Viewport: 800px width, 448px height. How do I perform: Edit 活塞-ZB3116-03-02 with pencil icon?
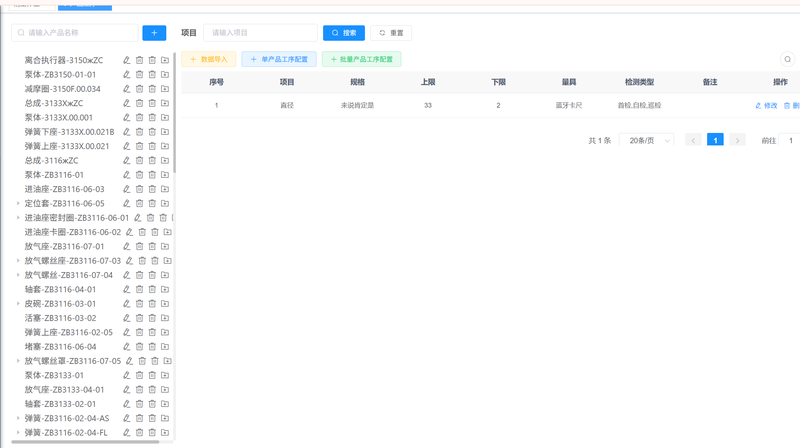127,318
